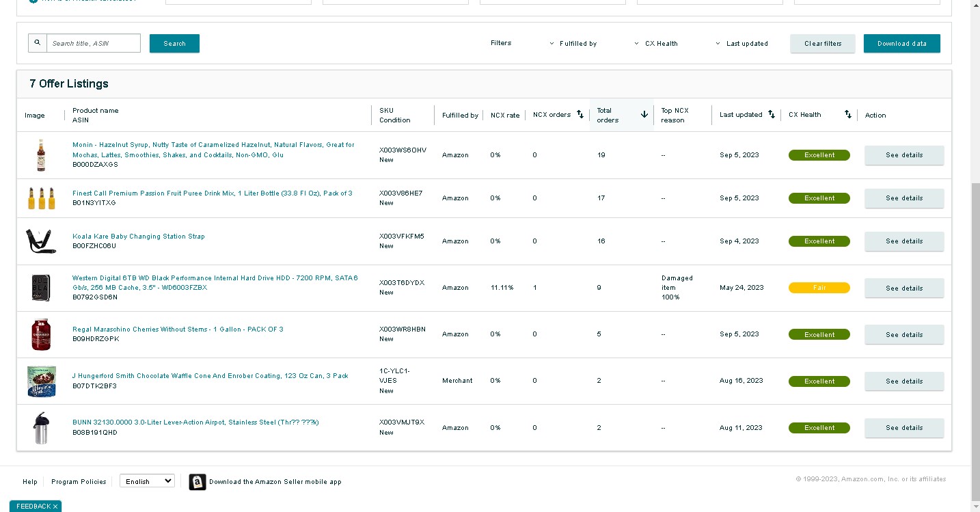The image size is (980, 512).
Task: Open Regal Maraschino Cherries product link
Action: click(x=178, y=329)
